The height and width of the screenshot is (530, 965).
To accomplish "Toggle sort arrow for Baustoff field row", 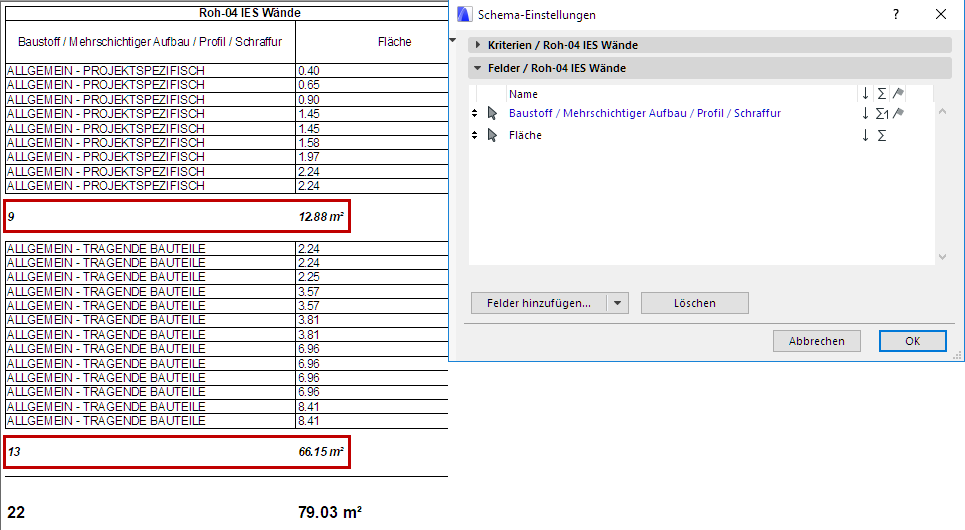I will click(865, 113).
